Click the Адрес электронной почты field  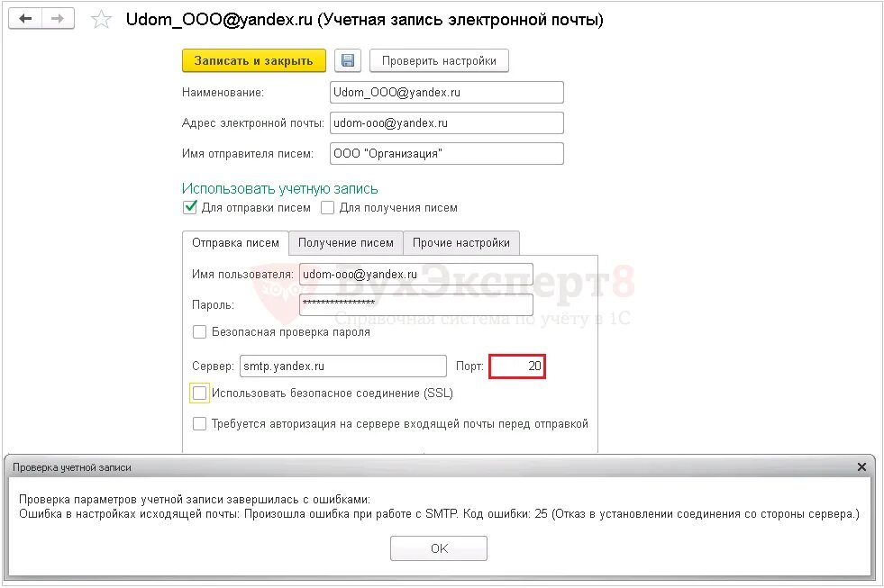447,122
